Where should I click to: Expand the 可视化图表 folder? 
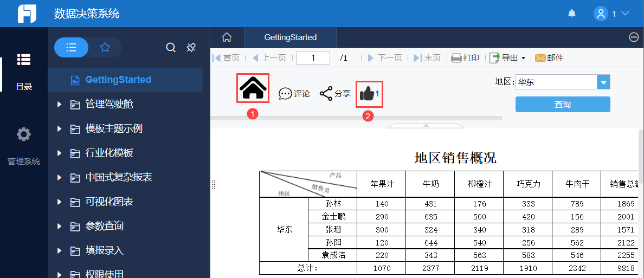(60, 202)
